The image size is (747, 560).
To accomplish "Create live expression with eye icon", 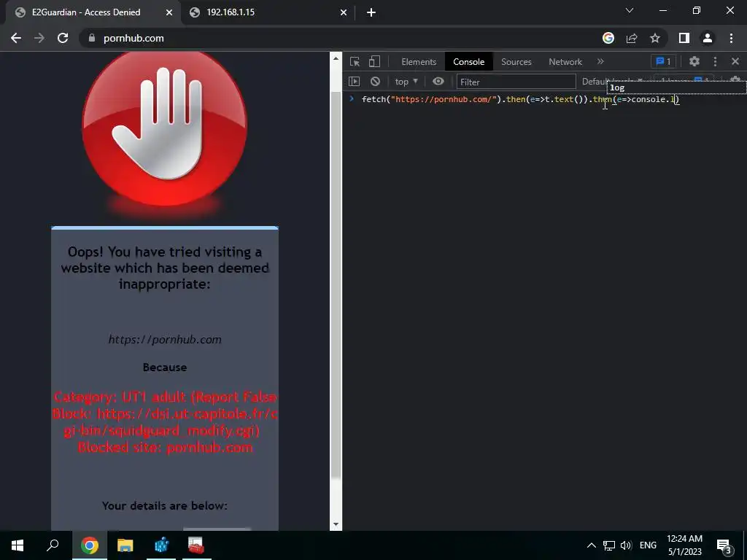I will (x=438, y=82).
